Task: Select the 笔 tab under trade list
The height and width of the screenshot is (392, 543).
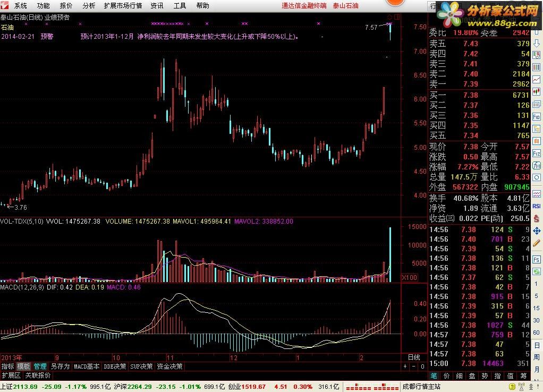Action: pyautogui.click(x=434, y=376)
